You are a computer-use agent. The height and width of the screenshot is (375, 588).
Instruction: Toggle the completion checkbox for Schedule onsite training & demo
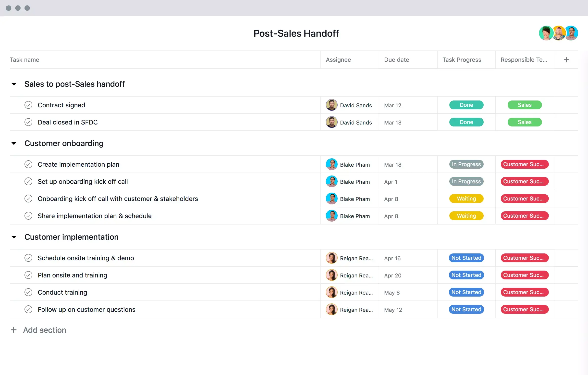[x=29, y=258]
